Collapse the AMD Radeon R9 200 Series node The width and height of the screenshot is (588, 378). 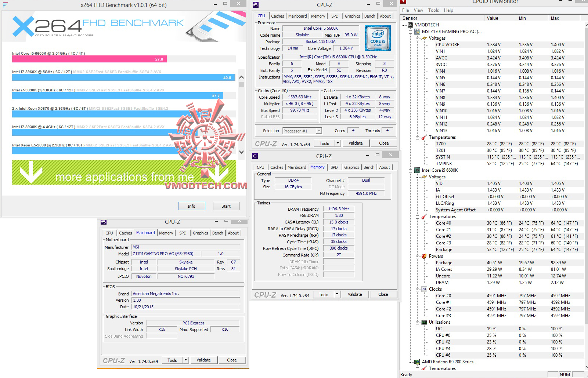[411, 362]
